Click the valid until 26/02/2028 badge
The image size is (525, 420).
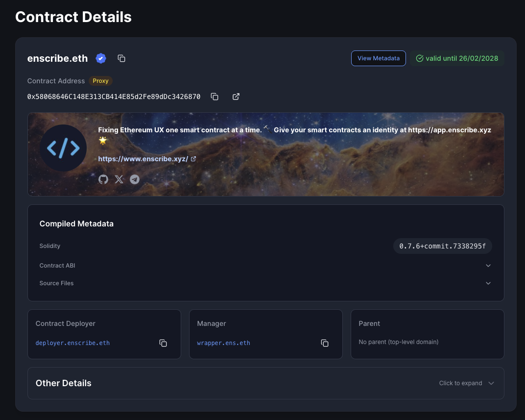[457, 58]
